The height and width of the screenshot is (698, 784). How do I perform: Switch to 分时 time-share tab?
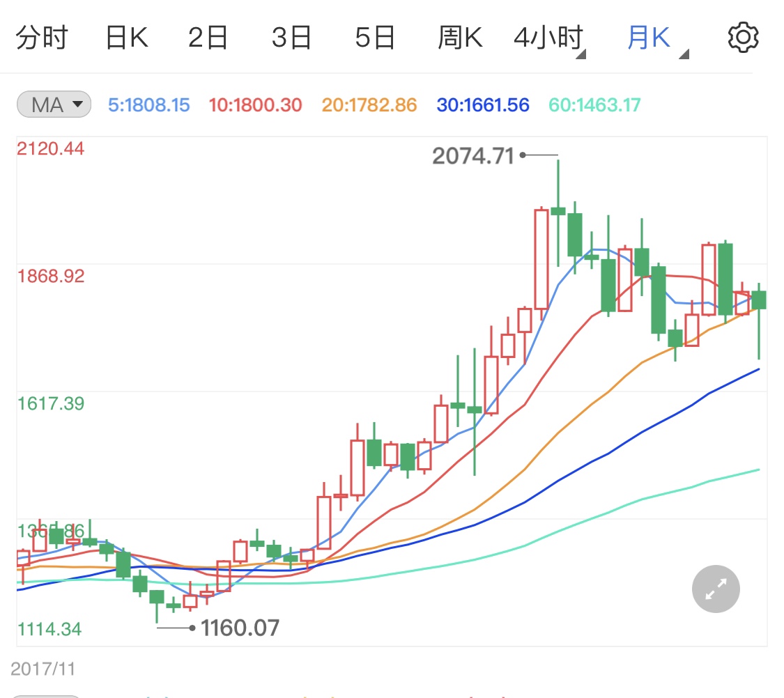click(x=42, y=38)
